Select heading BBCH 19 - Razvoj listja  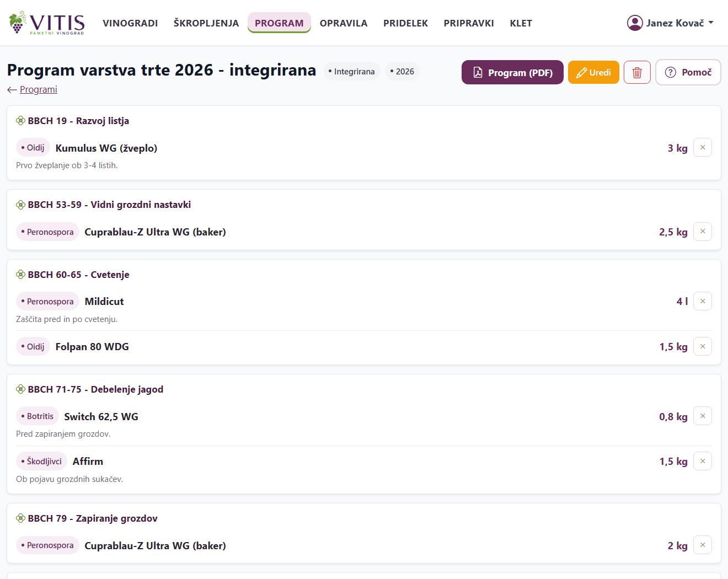point(78,121)
